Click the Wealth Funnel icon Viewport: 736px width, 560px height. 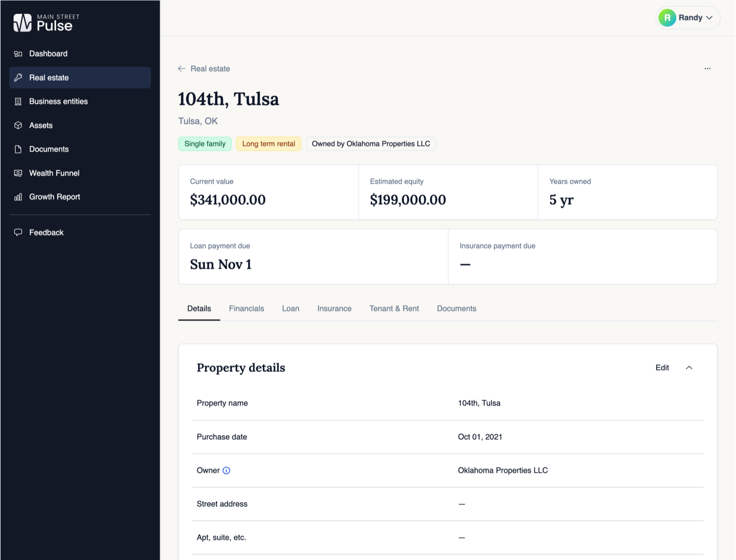[x=18, y=173]
